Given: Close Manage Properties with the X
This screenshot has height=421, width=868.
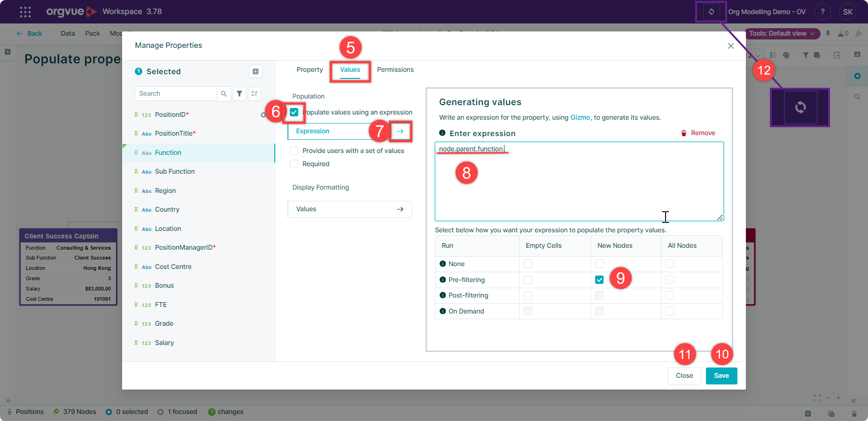Looking at the screenshot, I should coord(730,46).
